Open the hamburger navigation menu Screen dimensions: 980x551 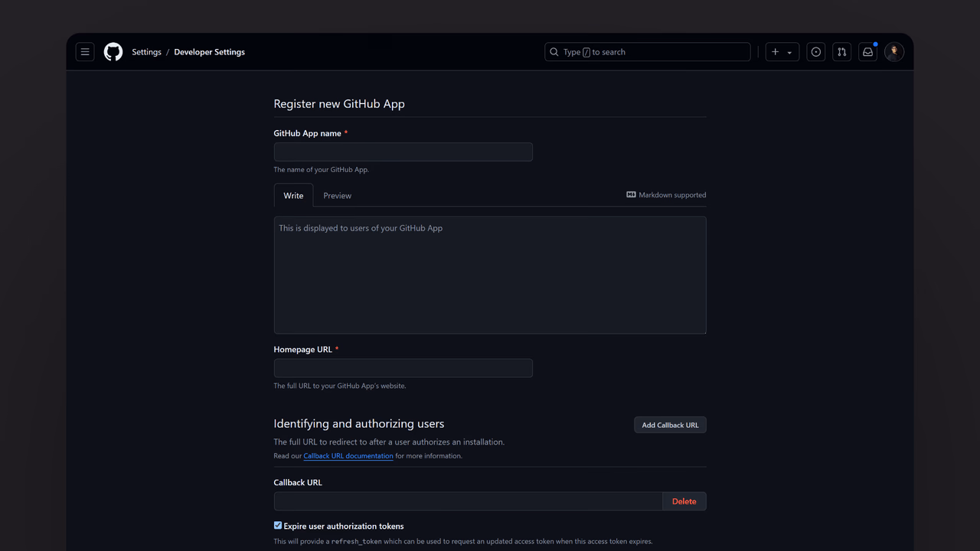pos(85,52)
